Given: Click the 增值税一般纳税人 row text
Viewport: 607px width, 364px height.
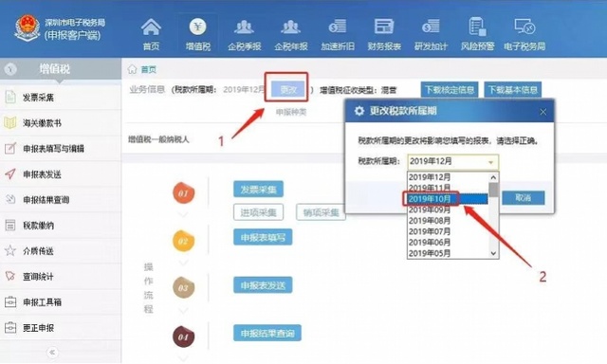Looking at the screenshot, I should tap(158, 139).
